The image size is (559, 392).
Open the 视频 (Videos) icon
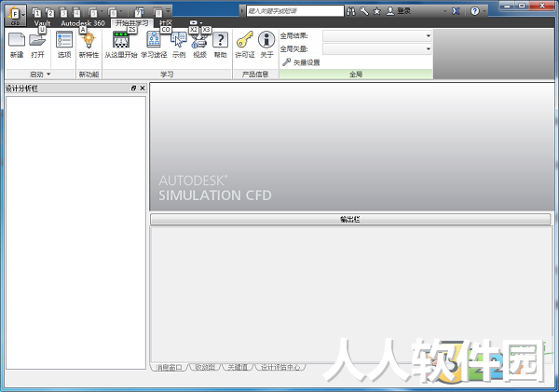pyautogui.click(x=199, y=41)
